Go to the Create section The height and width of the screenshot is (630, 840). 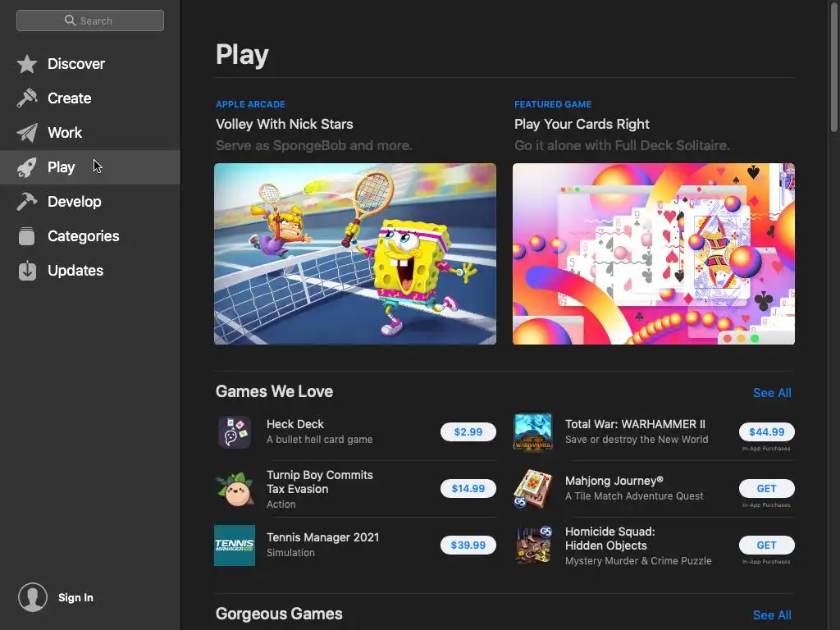[x=90, y=98]
